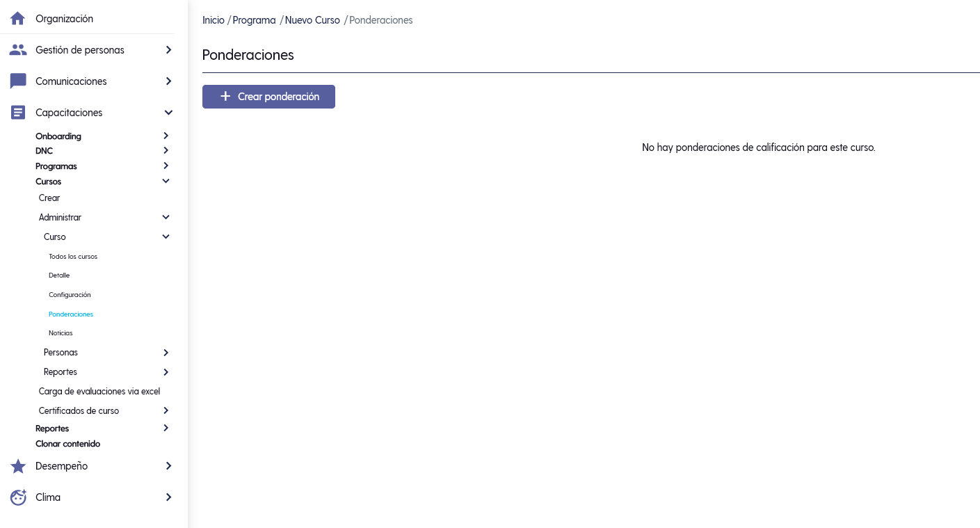Click the Capacitaciones document icon

pyautogui.click(x=18, y=113)
